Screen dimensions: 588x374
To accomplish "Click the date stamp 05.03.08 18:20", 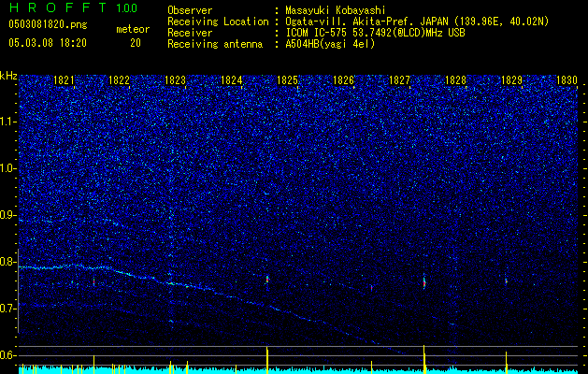I will point(48,43).
